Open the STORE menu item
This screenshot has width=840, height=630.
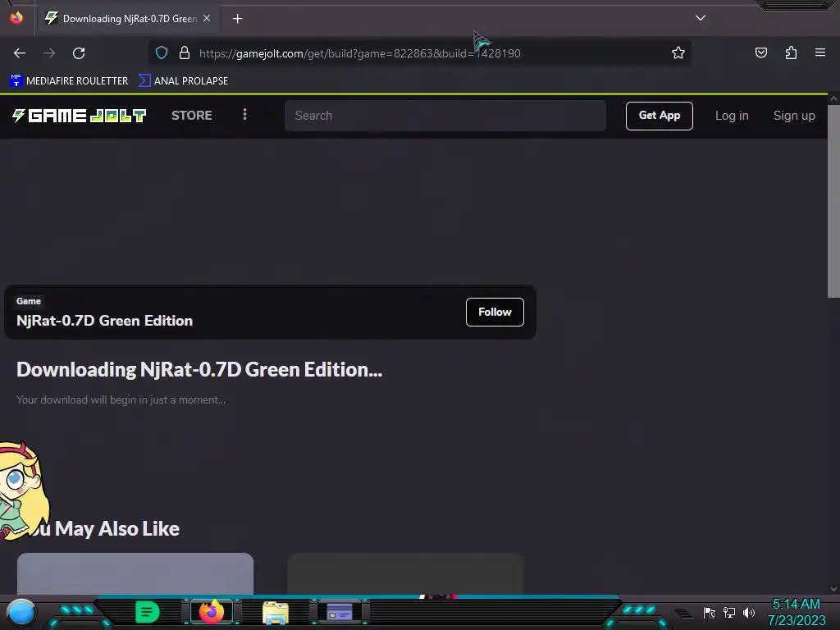[x=192, y=115]
